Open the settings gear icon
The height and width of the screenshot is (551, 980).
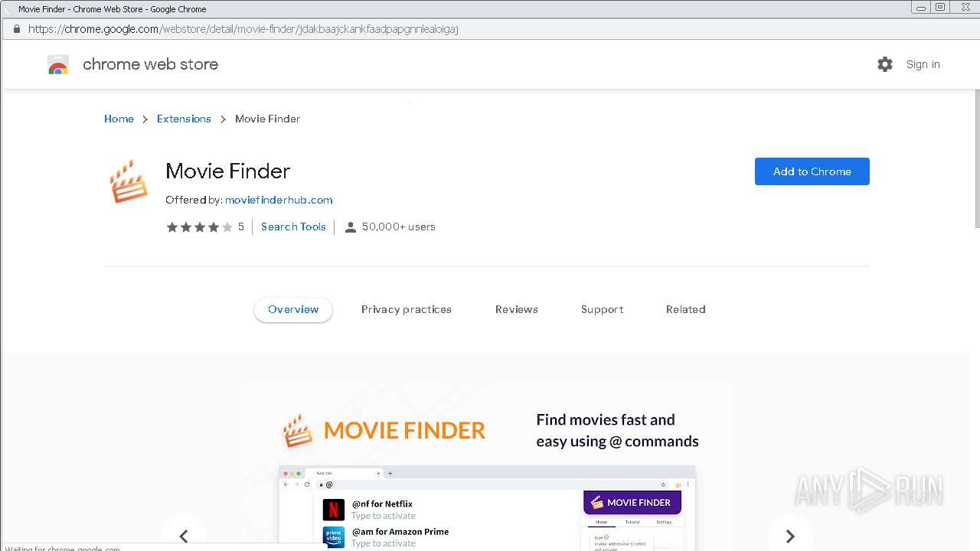click(x=885, y=64)
